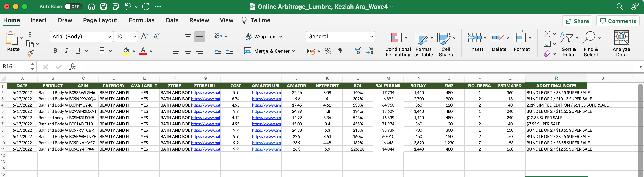Open the Comments pane button

coord(618,21)
